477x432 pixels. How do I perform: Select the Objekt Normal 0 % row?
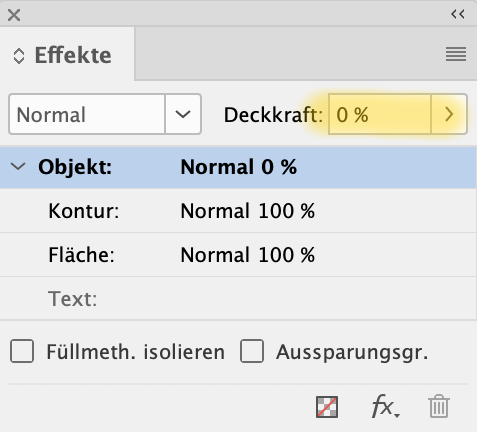click(238, 167)
